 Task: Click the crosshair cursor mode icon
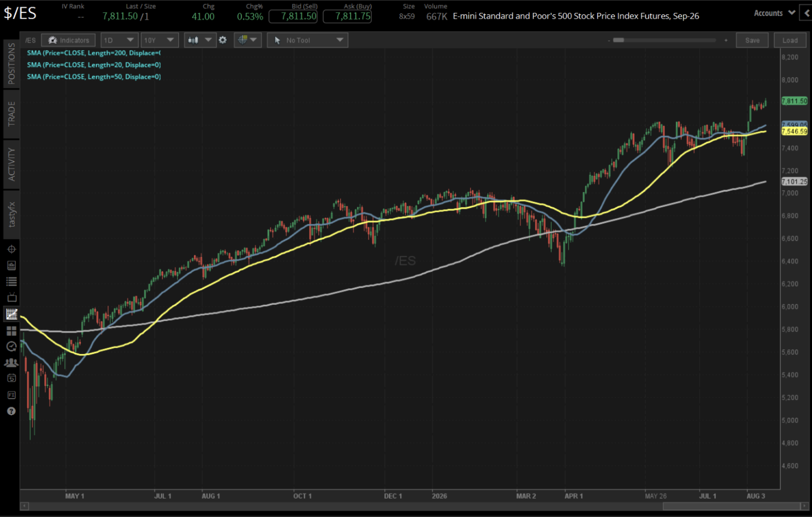pyautogui.click(x=242, y=40)
